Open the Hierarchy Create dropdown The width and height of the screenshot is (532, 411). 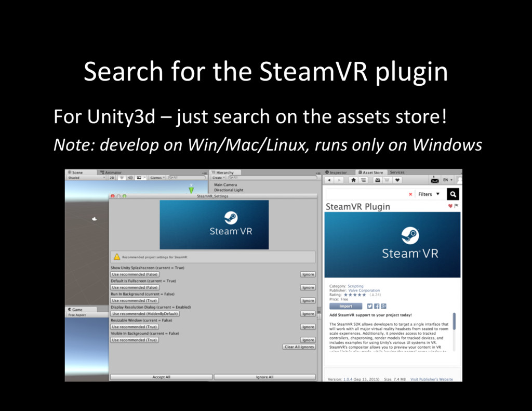coord(218,178)
